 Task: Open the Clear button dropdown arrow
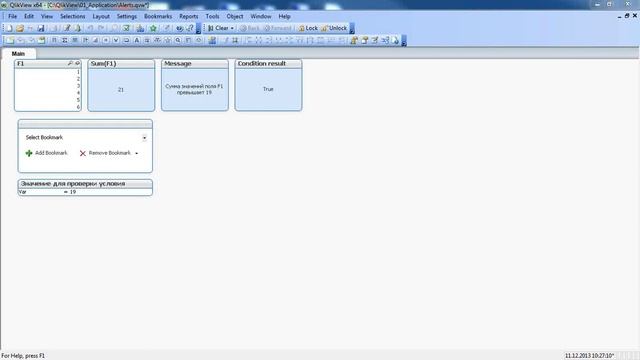232,28
